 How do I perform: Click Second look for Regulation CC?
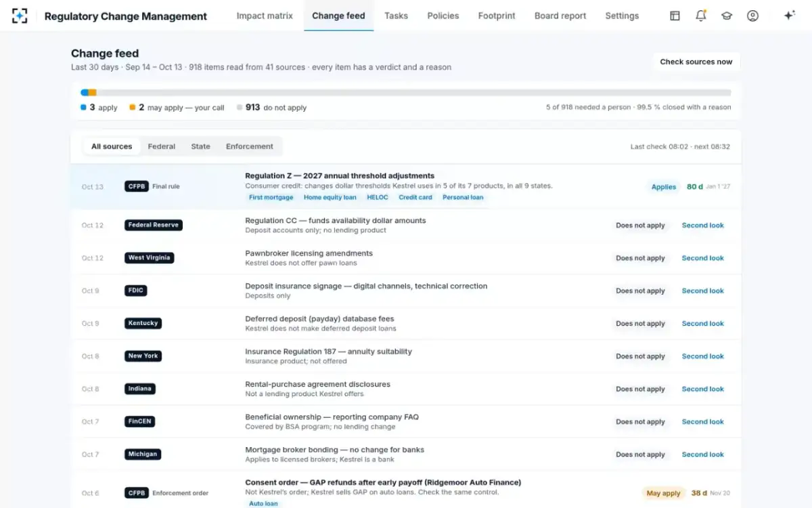702,226
